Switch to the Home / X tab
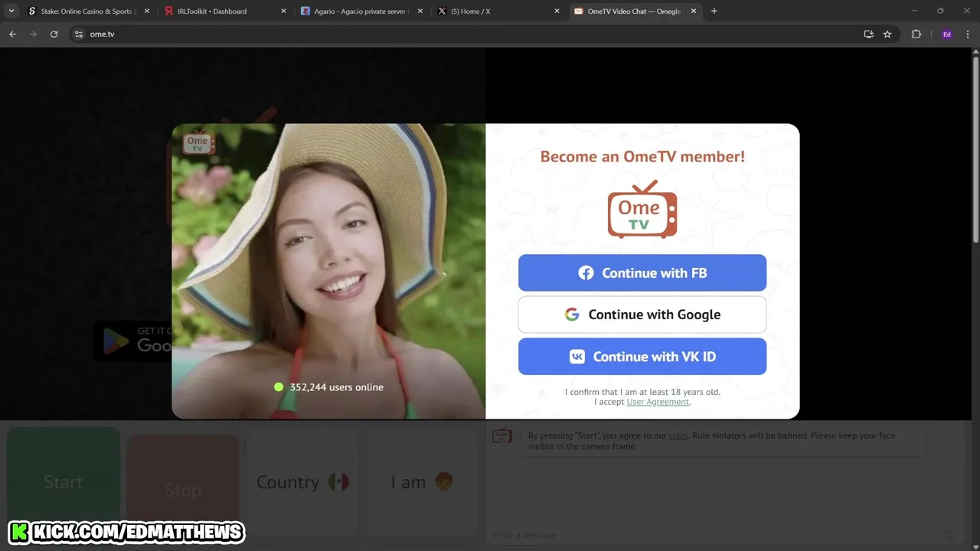Viewport: 980px width, 551px height. coord(499,11)
